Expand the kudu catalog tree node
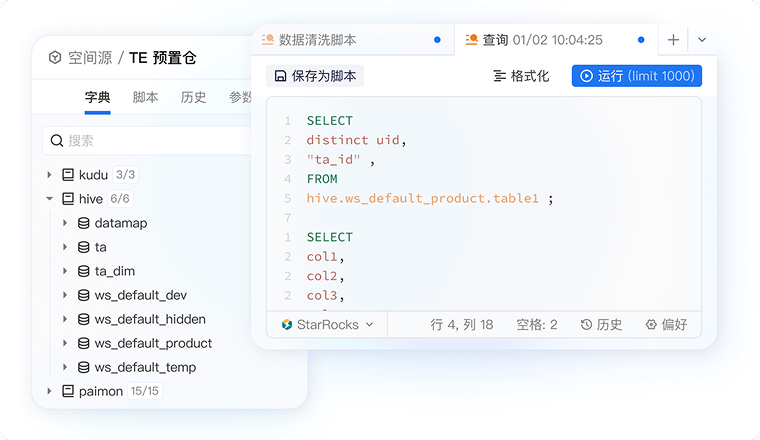 pyautogui.click(x=49, y=175)
